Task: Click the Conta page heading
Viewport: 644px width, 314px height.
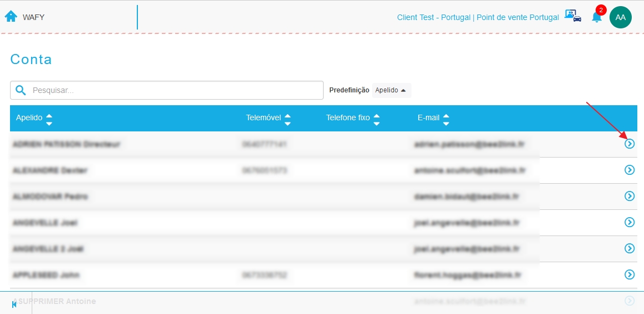Action: tap(31, 60)
